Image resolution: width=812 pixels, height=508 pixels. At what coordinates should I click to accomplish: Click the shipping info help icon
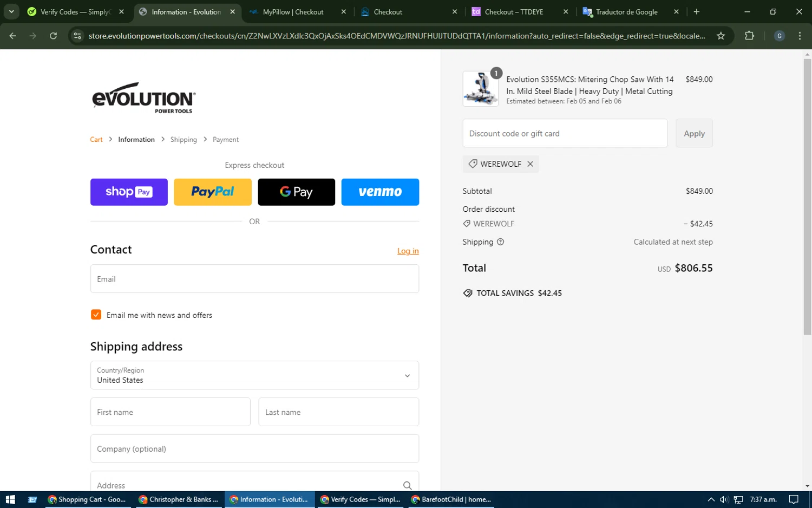[x=500, y=242]
